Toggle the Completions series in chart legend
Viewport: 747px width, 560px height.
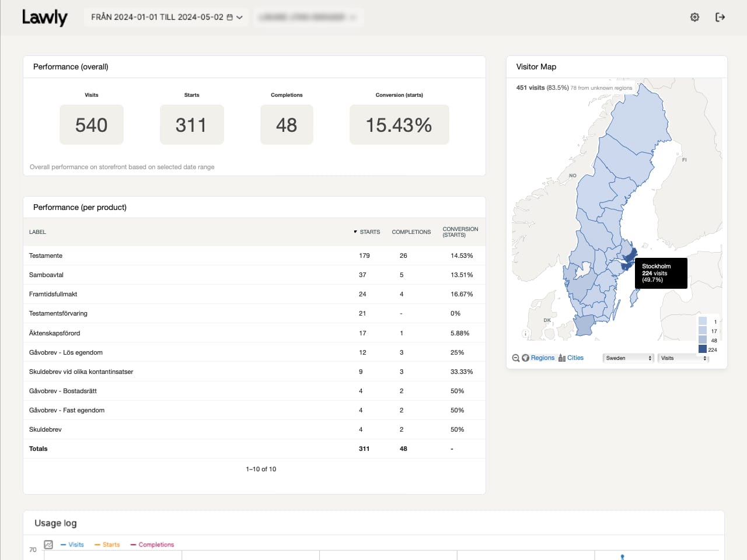click(152, 545)
